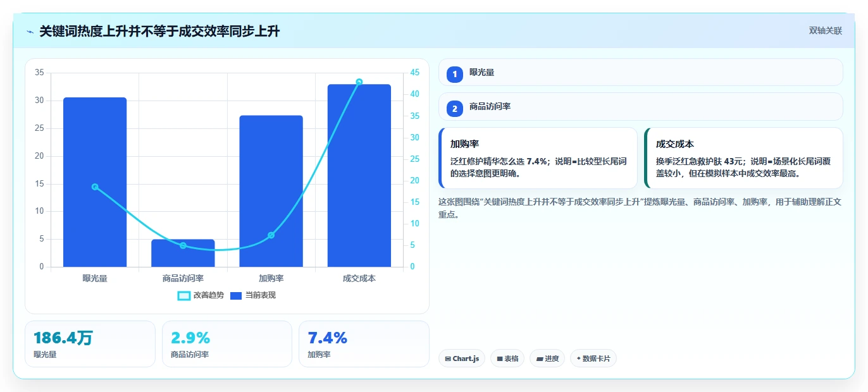The height and width of the screenshot is (392, 868).
Task: Toggle the 改善趋势 legend item
Action: [201, 295]
